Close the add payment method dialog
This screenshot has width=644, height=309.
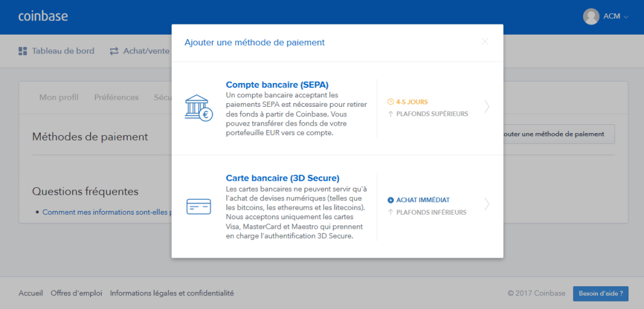click(485, 41)
